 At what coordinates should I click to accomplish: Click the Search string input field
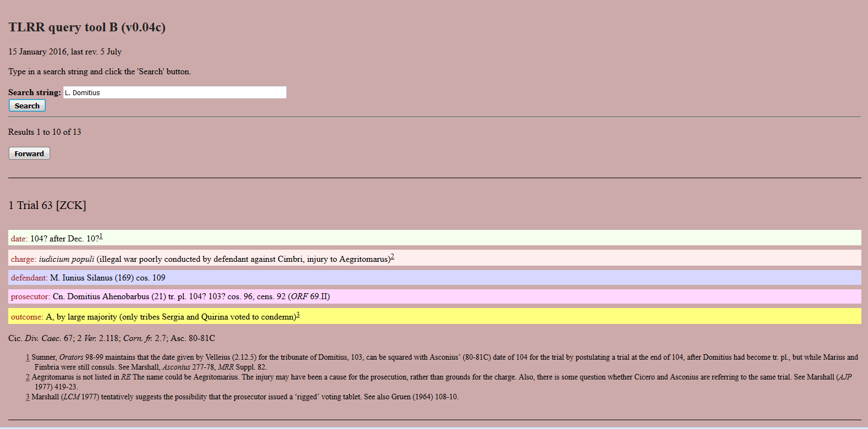coord(174,92)
